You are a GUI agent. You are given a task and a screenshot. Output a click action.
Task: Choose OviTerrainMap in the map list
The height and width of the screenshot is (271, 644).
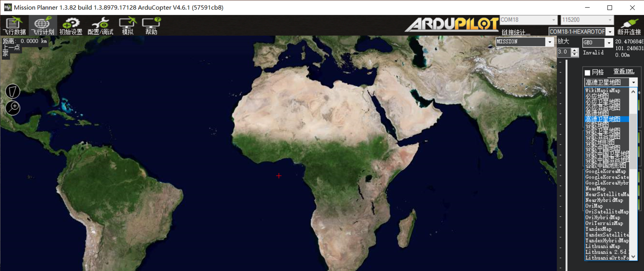coord(604,223)
